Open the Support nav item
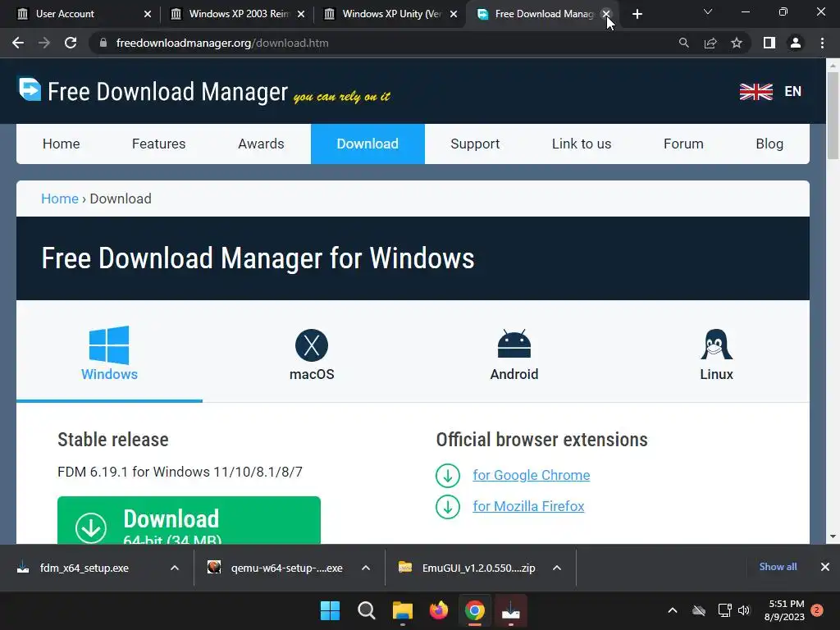Image resolution: width=840 pixels, height=630 pixels. (475, 144)
